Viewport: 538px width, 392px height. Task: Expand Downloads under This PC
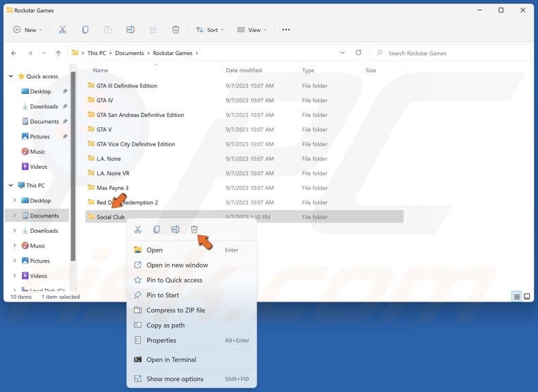coord(14,231)
